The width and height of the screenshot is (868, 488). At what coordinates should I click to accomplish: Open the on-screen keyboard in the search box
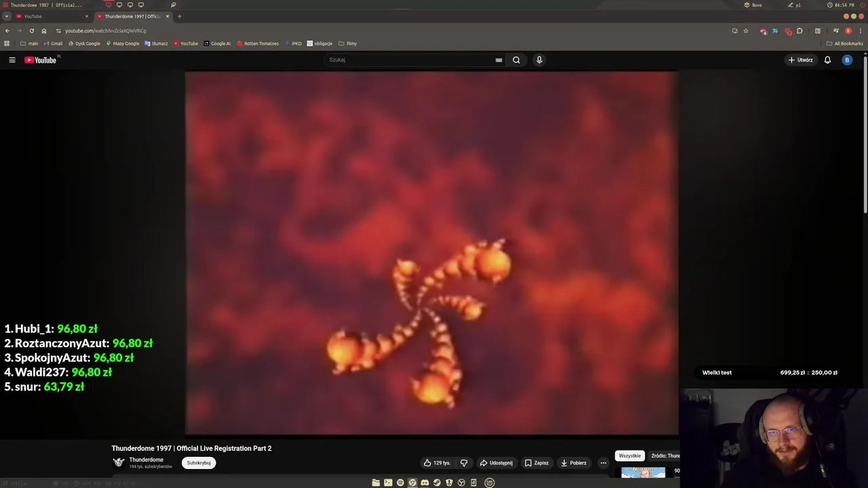[x=498, y=60]
